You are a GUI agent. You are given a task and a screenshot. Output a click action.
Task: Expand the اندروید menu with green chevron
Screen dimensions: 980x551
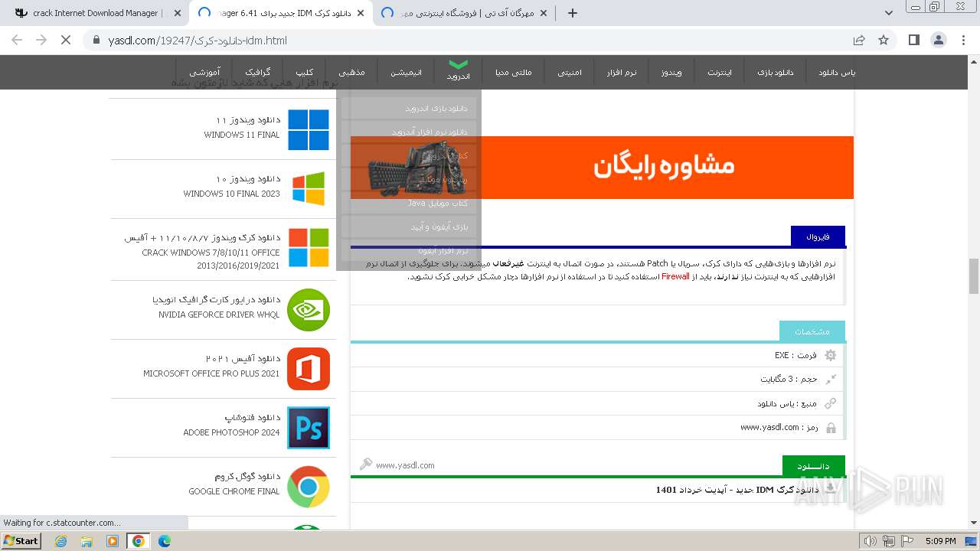458,71
